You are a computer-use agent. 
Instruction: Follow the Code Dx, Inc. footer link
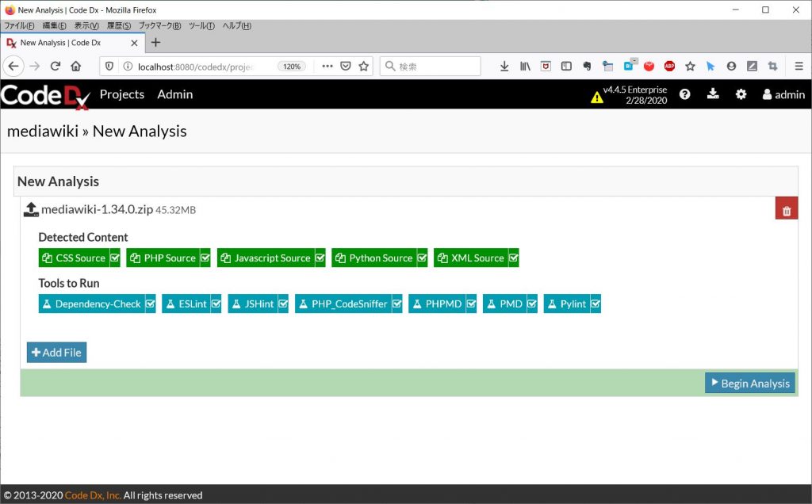[x=93, y=495]
